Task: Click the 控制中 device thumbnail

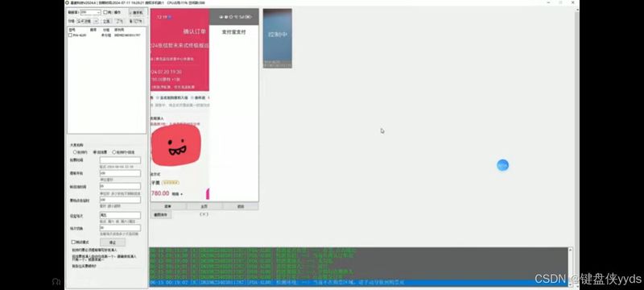Action: 278,38
